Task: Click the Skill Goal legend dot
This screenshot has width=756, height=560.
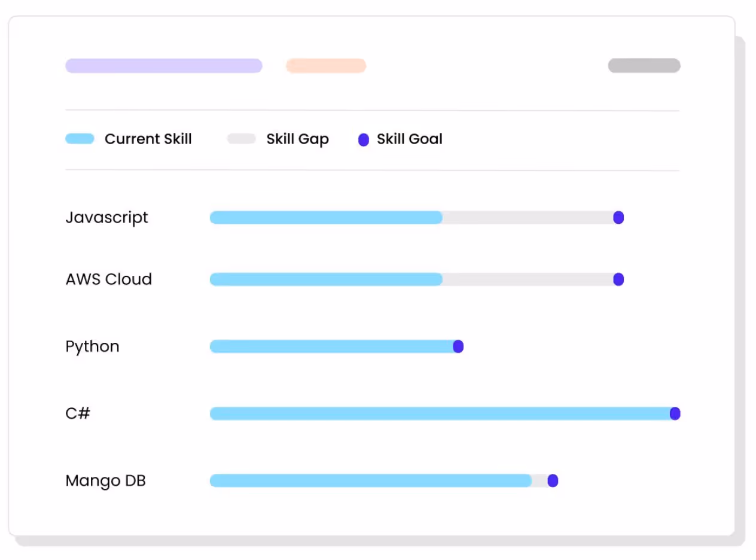Action: pyautogui.click(x=364, y=140)
